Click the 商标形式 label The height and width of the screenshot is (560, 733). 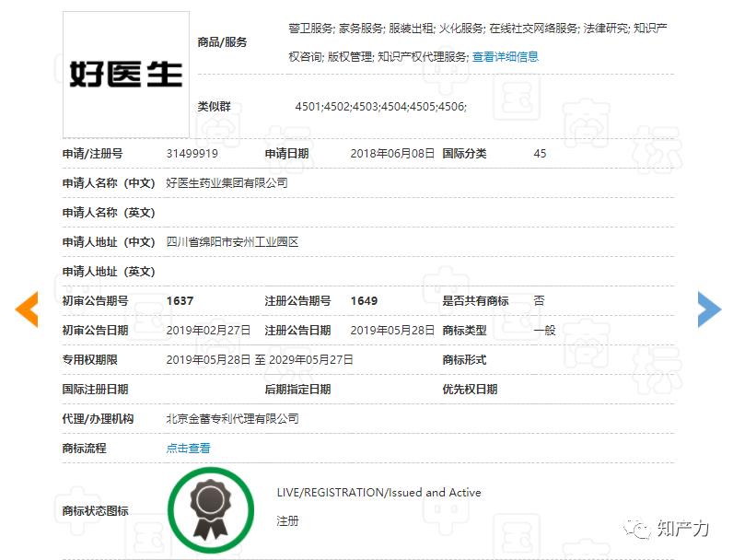pos(464,360)
